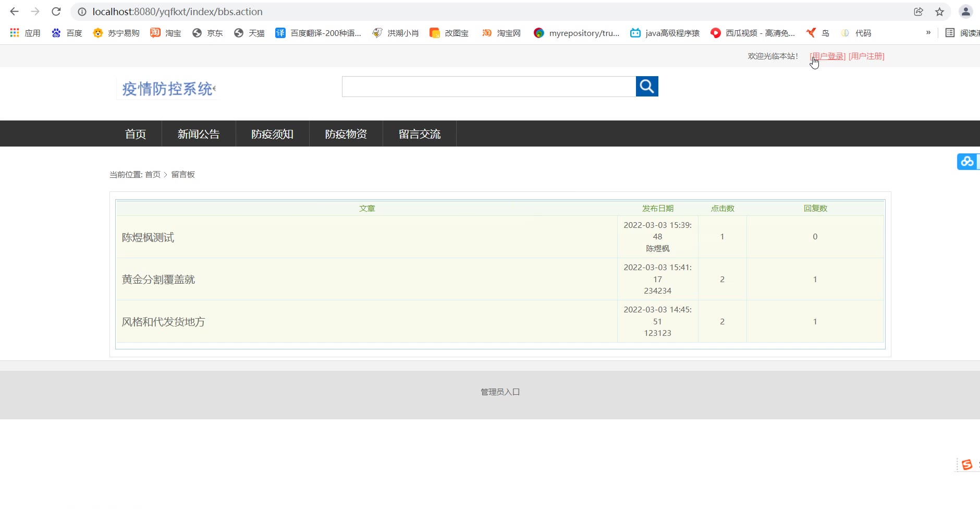
Task: Open the 防疫物资 navigation menu item
Action: point(346,134)
